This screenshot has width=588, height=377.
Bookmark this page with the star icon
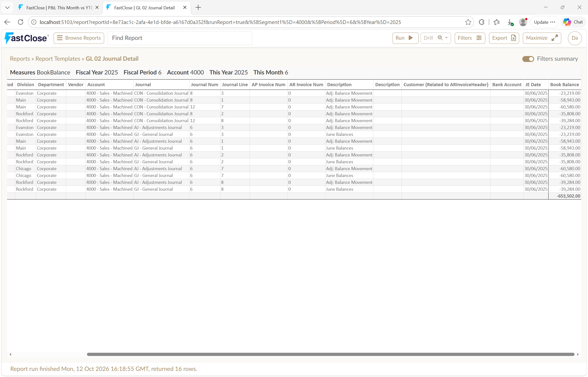(468, 22)
